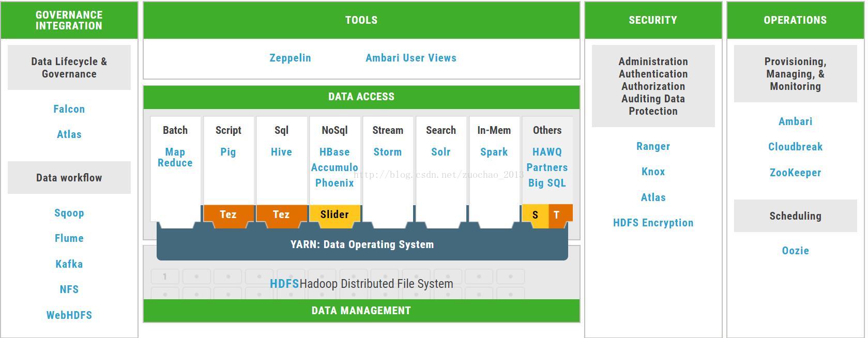868x338 pixels.
Task: Click the NoSql column heading
Action: pos(334,130)
